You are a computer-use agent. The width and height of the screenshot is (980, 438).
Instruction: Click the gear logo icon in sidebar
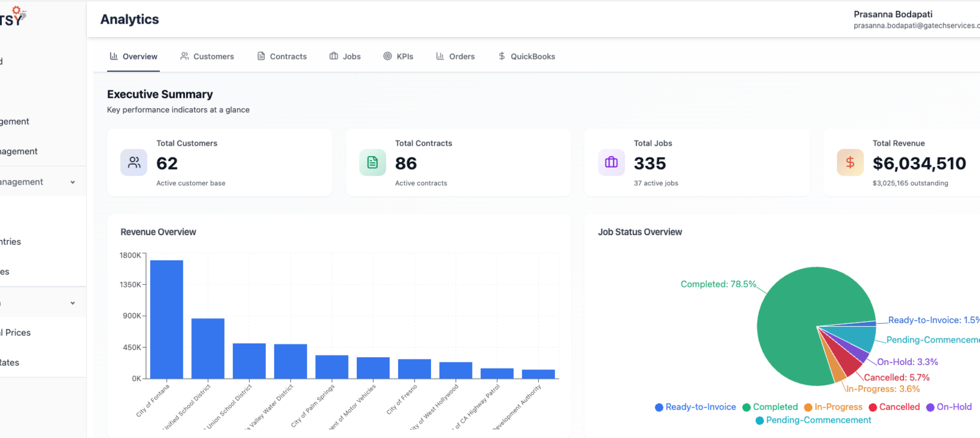point(17,11)
